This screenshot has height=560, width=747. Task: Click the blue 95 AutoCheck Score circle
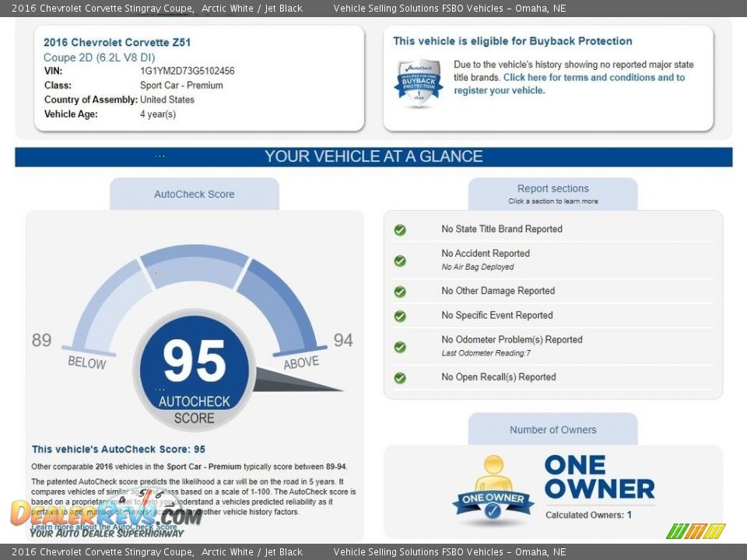coord(195,369)
